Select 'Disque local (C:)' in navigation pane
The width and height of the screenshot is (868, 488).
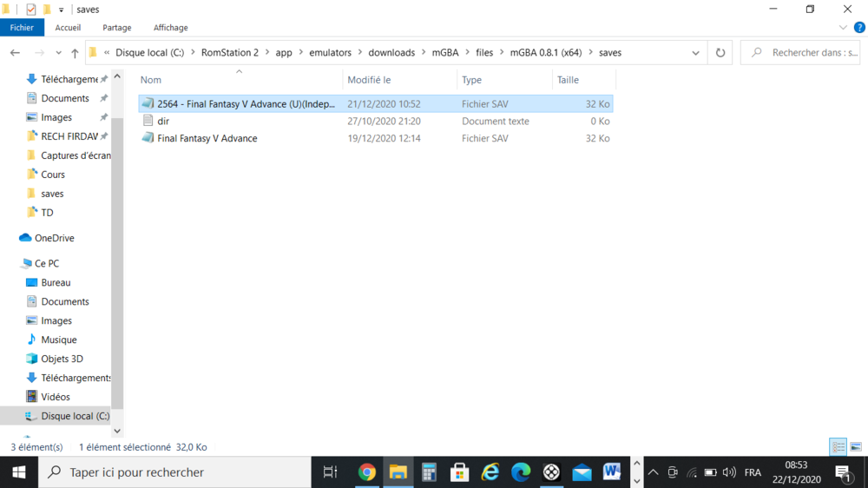coord(75,416)
